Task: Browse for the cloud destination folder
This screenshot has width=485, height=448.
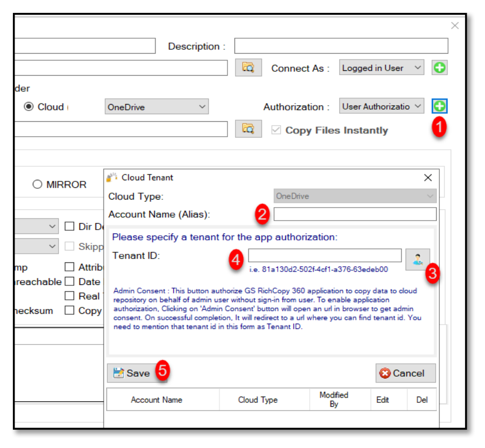Action: point(248,129)
